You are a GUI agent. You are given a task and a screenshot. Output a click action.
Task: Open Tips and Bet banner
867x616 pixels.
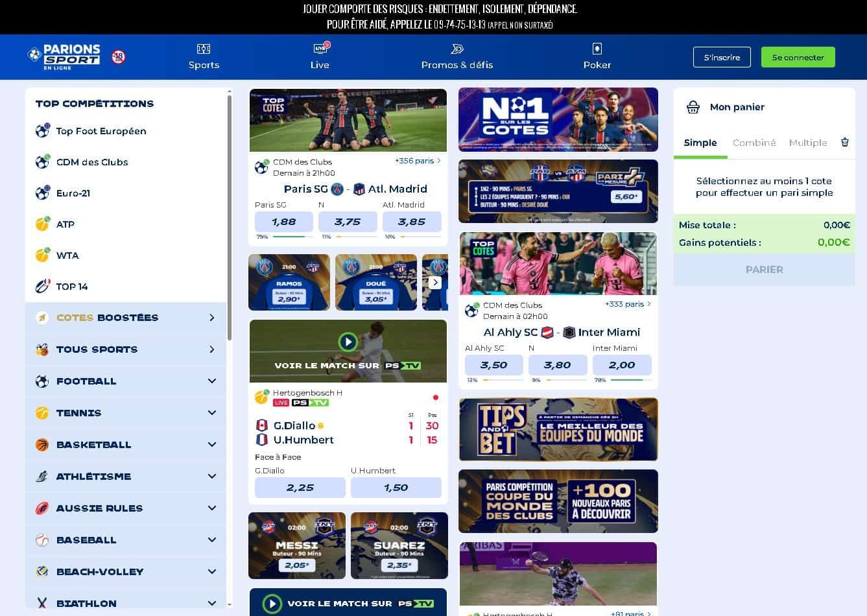pos(558,429)
